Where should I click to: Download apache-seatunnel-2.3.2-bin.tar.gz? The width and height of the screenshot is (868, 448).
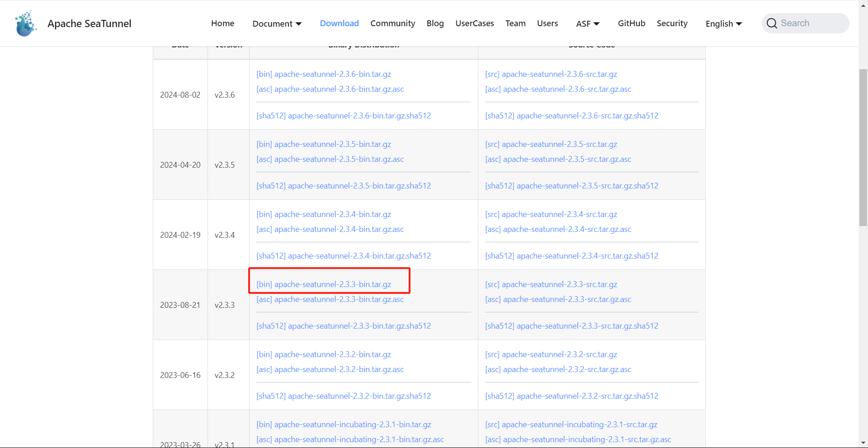pos(324,354)
